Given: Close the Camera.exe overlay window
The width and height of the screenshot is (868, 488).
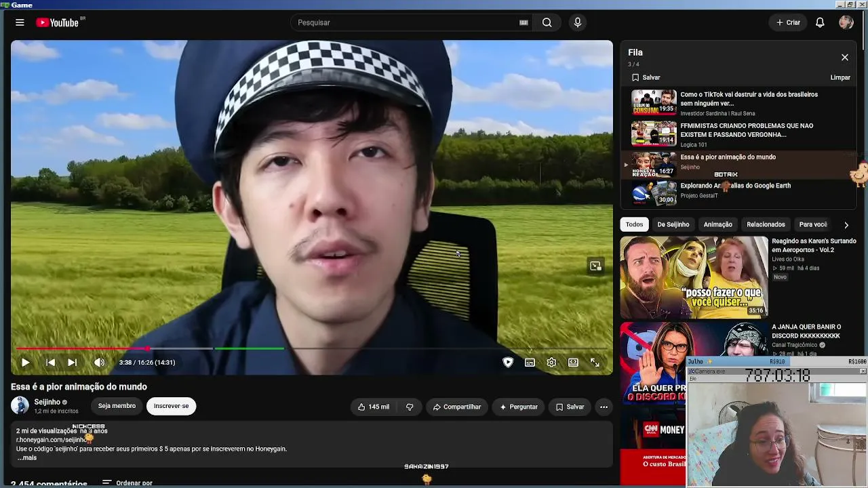Looking at the screenshot, I should (863, 371).
